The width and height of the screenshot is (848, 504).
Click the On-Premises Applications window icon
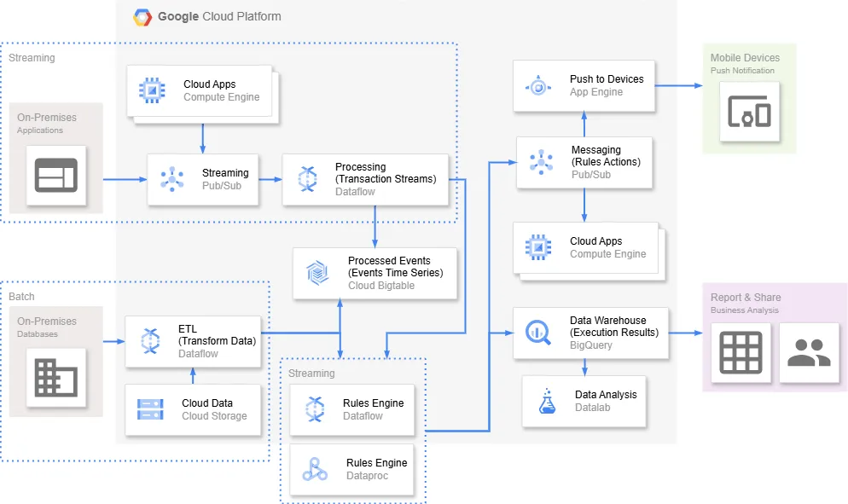[x=56, y=175]
